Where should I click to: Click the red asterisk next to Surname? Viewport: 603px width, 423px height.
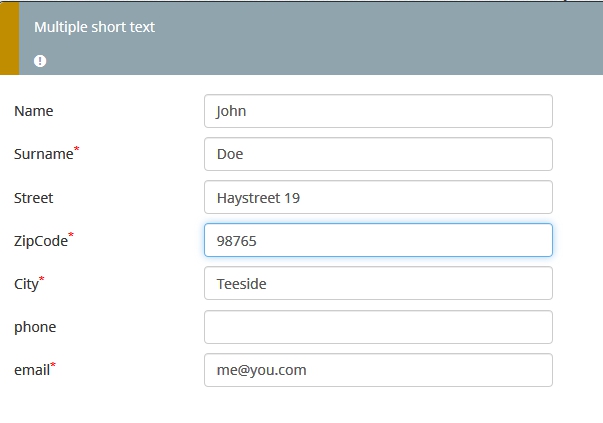77,150
